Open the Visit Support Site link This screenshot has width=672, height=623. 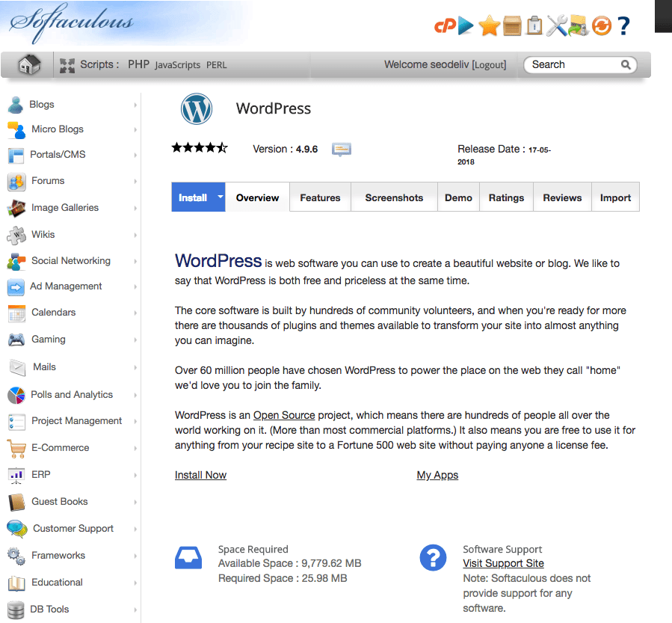coord(504,563)
